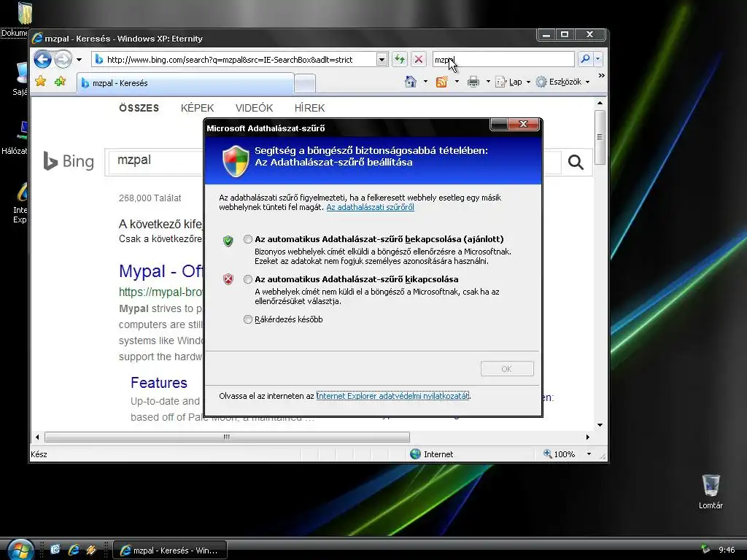Select the 'Rákérdezés később' radio button
The image size is (747, 560).
coord(248,319)
